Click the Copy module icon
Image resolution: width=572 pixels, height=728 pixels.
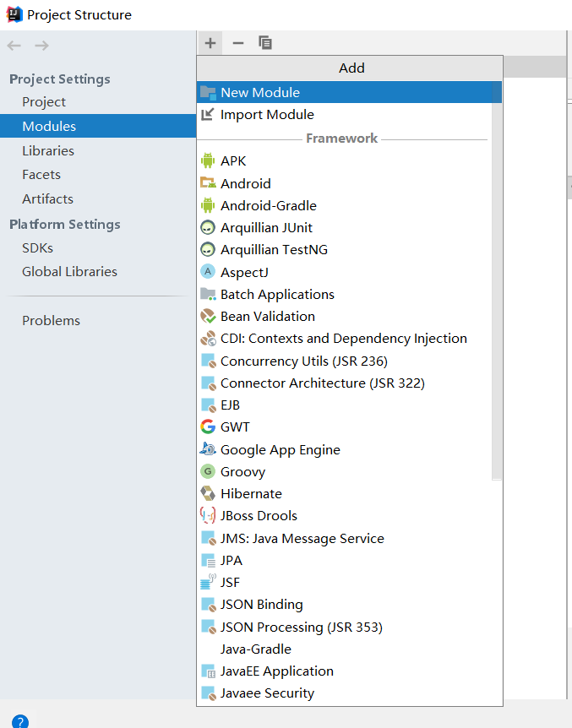(265, 43)
